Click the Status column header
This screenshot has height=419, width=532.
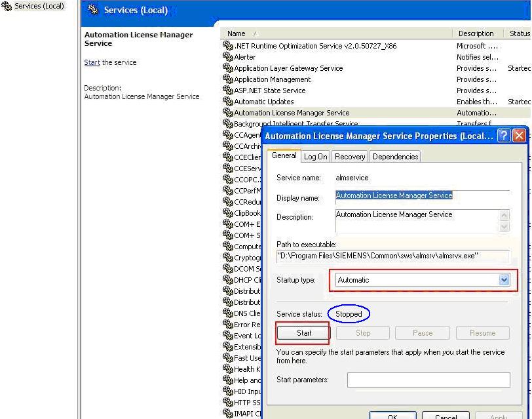tap(519, 33)
